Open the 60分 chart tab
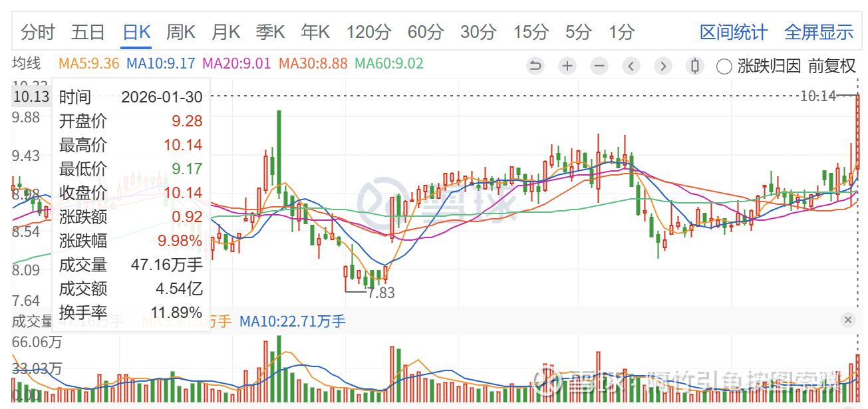This screenshot has height=409, width=868. point(426,32)
